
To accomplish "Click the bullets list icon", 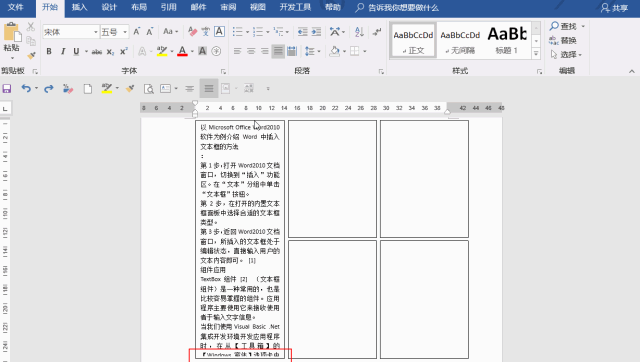I will pos(238,31).
